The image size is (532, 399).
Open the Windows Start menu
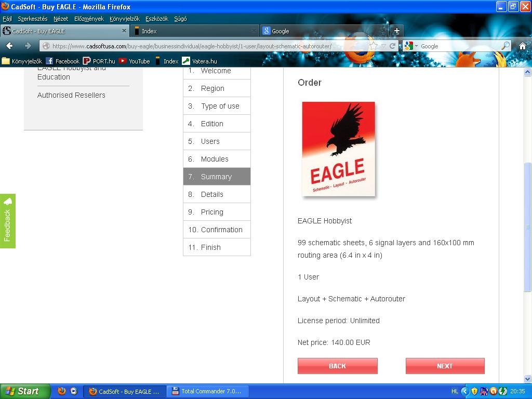[x=24, y=391]
